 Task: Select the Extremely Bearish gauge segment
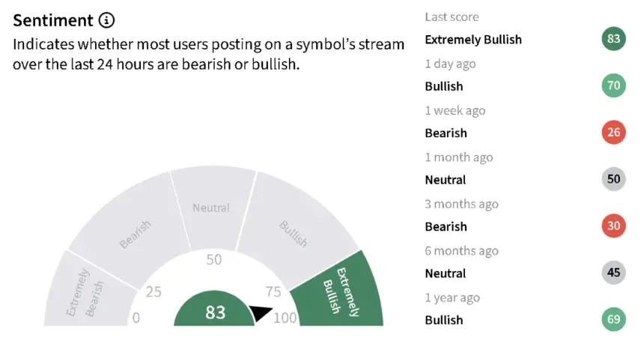click(88, 291)
